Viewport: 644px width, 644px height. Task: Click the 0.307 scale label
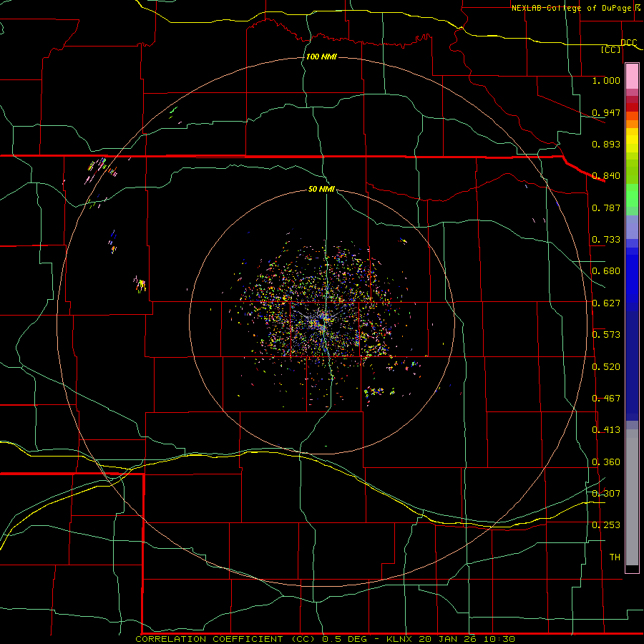tap(606, 494)
